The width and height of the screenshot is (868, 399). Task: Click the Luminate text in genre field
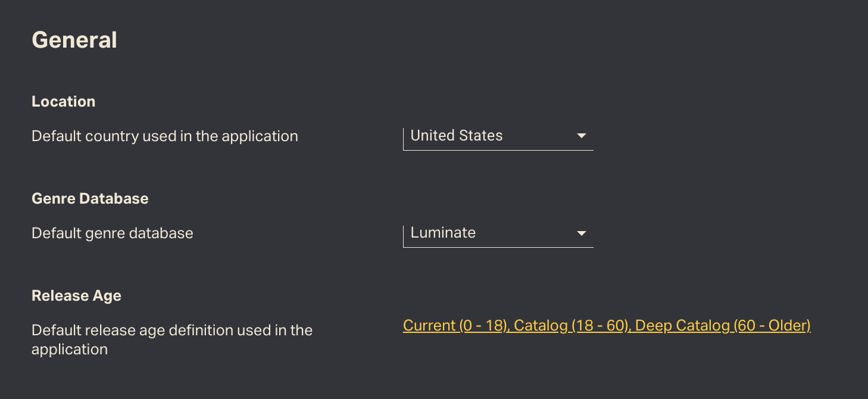[443, 233]
